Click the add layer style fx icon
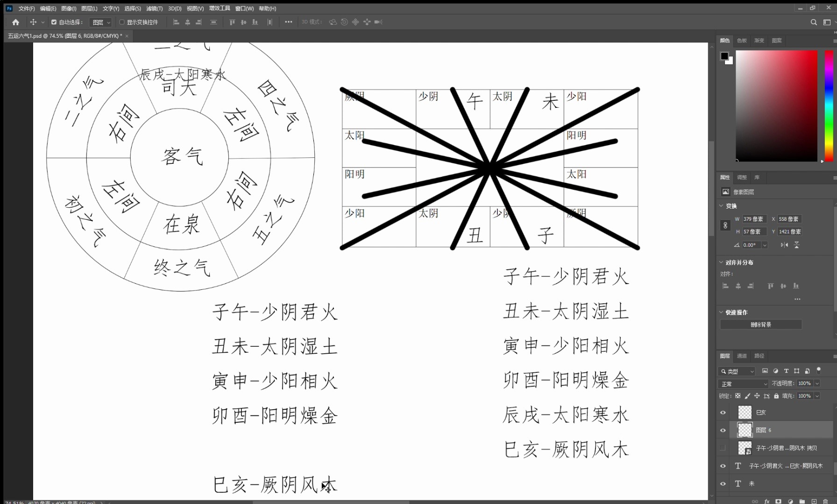The image size is (837, 504). point(767,501)
